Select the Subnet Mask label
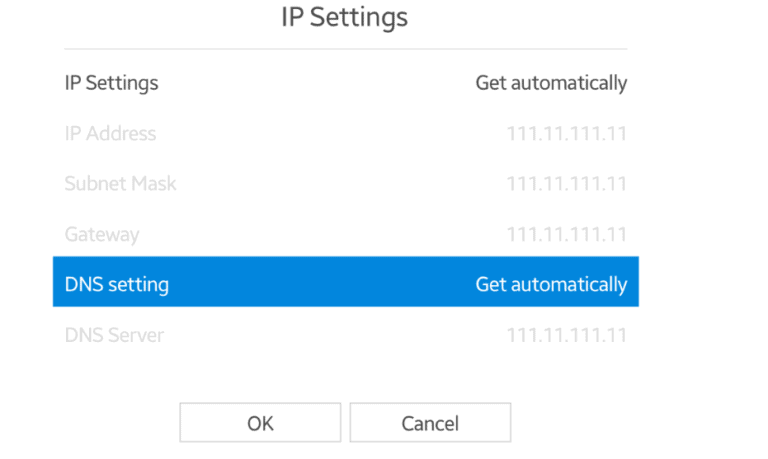The height and width of the screenshot is (459, 768). [x=120, y=184]
